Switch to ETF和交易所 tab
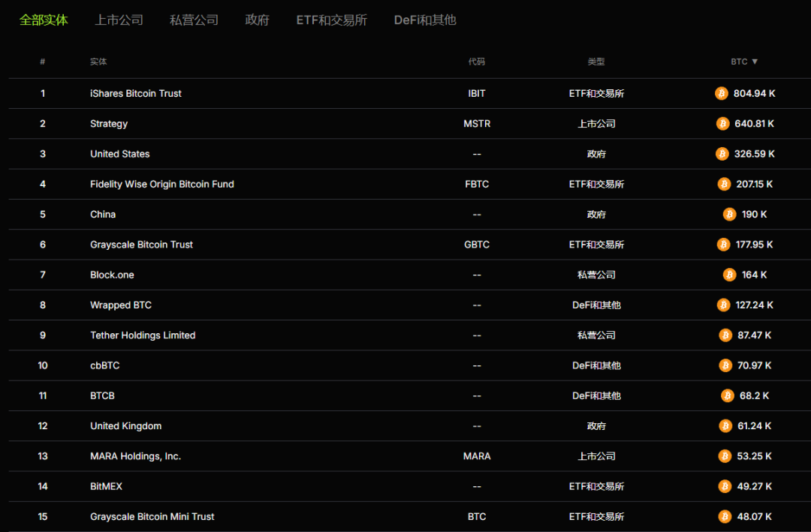The image size is (811, 532). pyautogui.click(x=332, y=20)
